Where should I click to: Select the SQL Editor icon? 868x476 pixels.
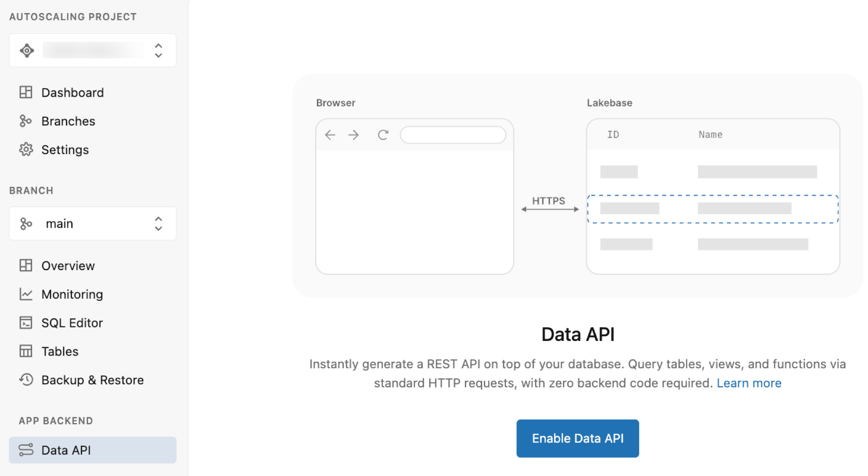pos(26,323)
